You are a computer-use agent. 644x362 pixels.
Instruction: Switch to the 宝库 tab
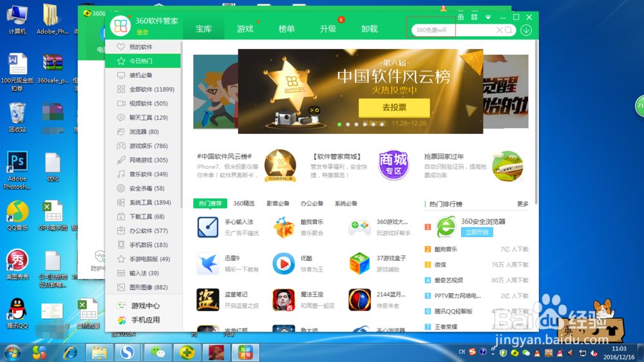(204, 29)
